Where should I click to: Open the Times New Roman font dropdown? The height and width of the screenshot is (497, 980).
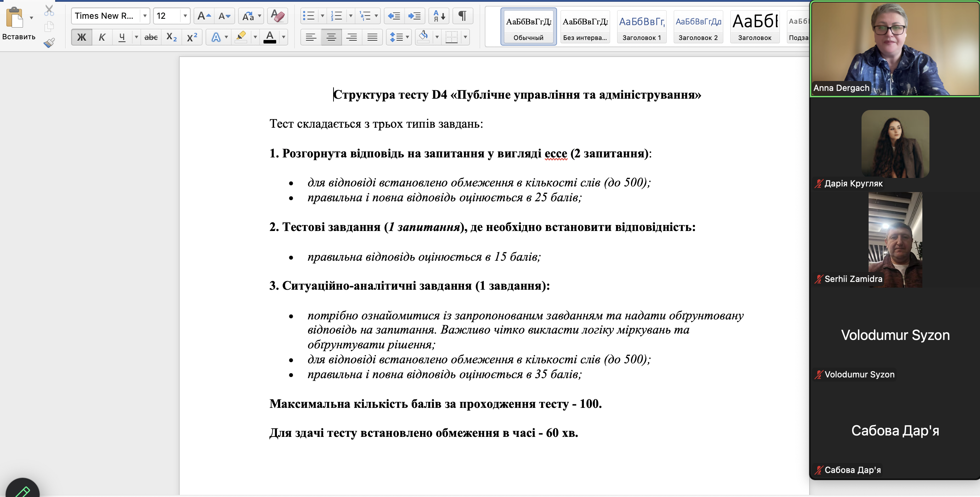(x=145, y=16)
